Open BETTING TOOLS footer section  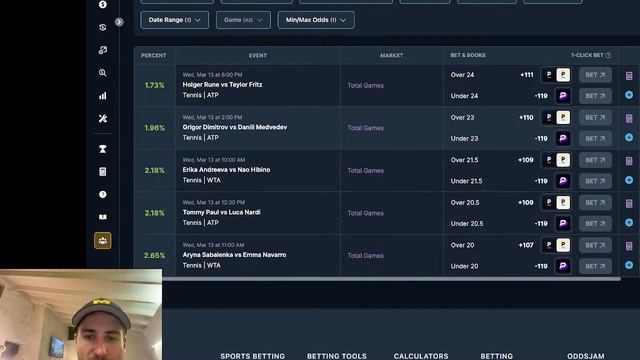pyautogui.click(x=337, y=356)
